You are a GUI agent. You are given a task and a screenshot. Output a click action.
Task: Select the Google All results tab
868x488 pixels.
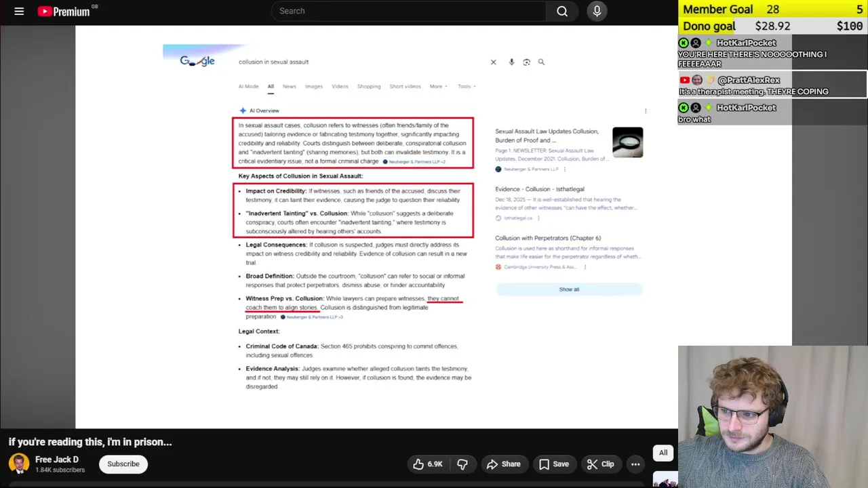(271, 86)
